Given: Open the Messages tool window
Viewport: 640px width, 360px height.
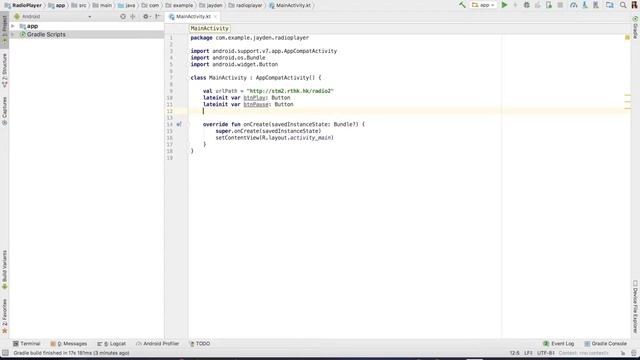Looking at the screenshot, I should pyautogui.click(x=69, y=344).
